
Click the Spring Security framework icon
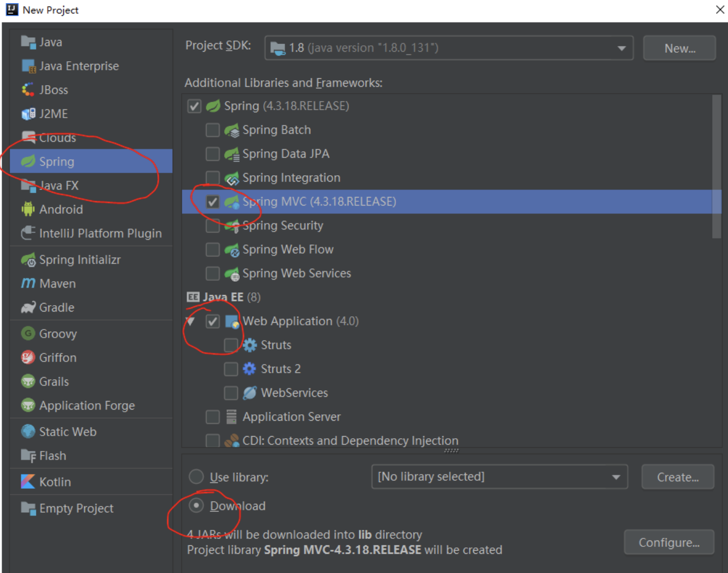click(232, 226)
